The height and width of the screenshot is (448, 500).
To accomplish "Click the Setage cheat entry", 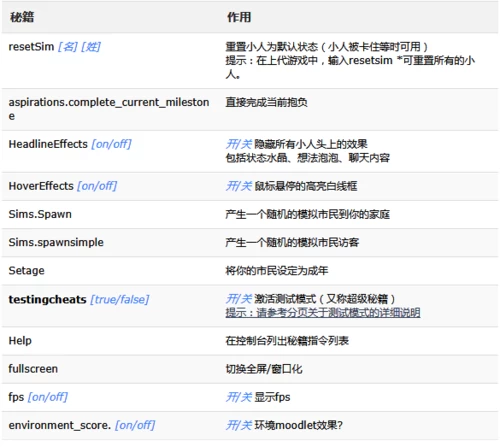I will [x=26, y=270].
